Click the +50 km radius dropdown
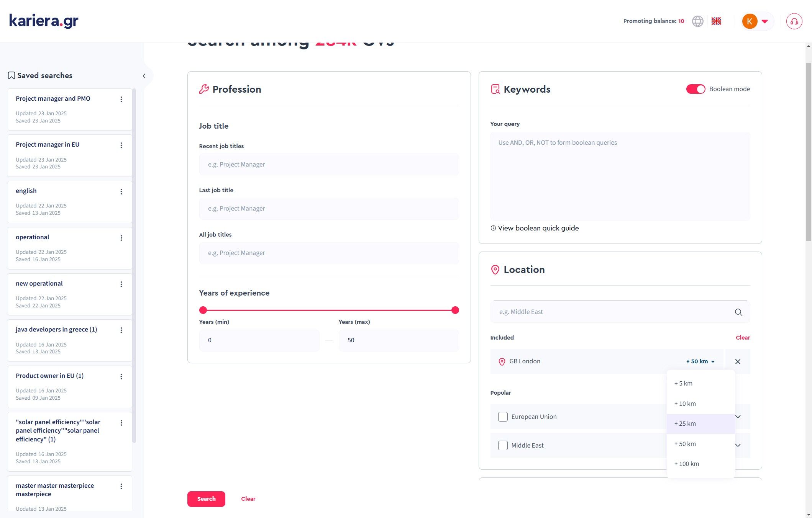This screenshot has height=518, width=812. tap(700, 361)
